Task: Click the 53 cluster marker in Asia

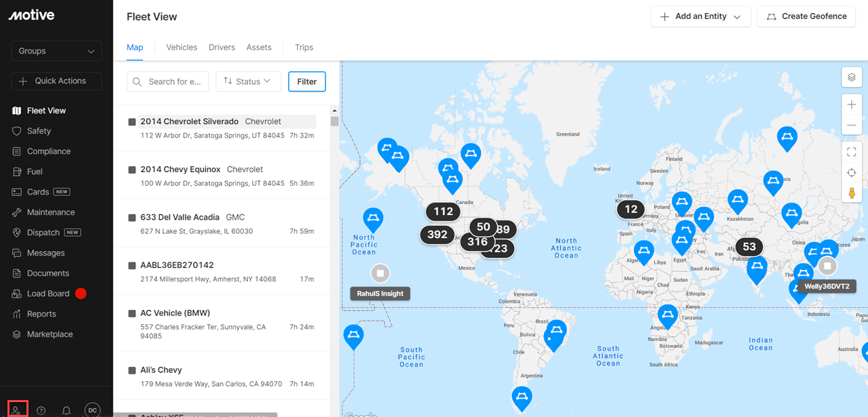Action: tap(749, 247)
